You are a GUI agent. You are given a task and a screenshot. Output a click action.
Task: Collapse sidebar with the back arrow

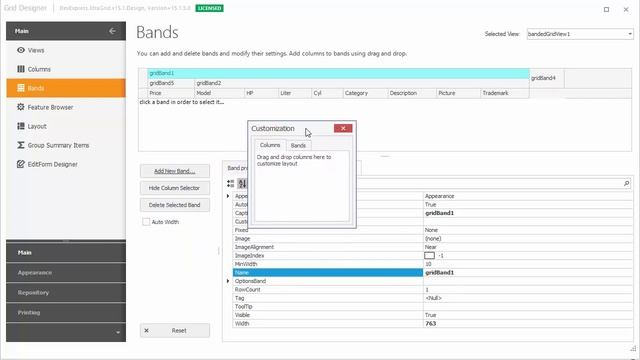[112, 31]
